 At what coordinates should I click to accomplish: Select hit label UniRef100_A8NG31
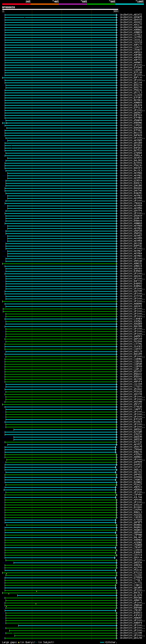pyautogui.click(x=131, y=263)
